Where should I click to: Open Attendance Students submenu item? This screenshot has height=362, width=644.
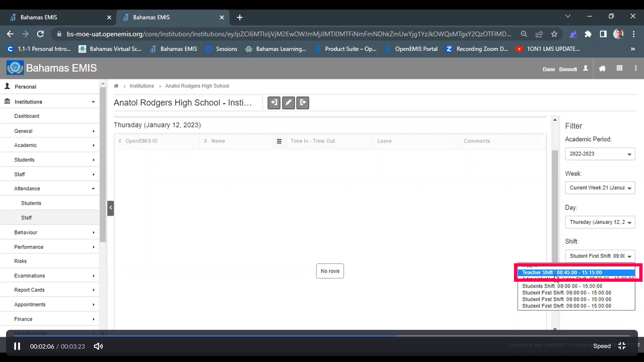49,203
